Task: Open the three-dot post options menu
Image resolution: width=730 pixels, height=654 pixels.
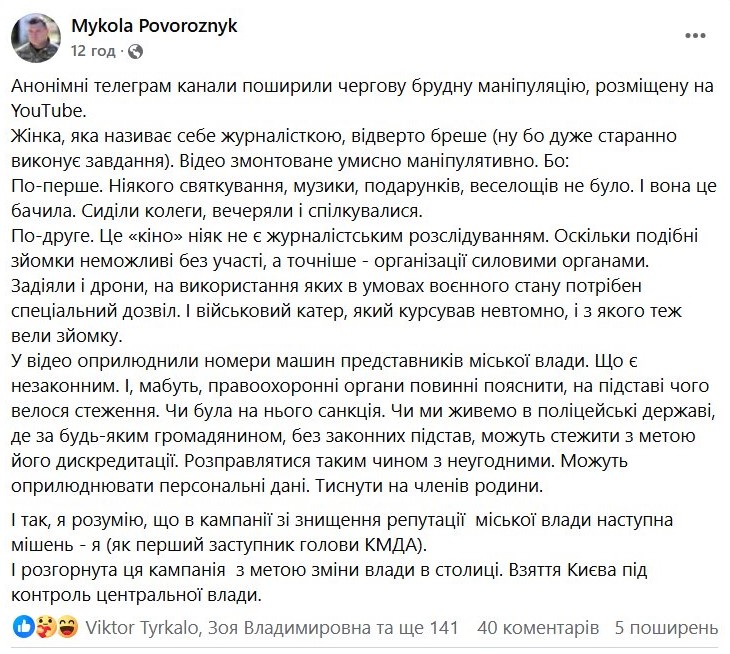Action: pyautogui.click(x=694, y=35)
